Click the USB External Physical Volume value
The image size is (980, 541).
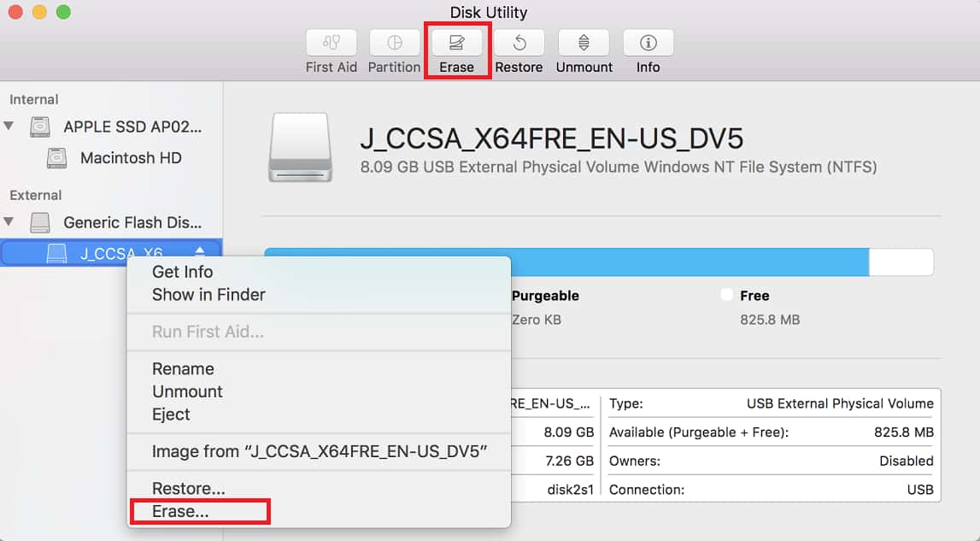click(x=840, y=404)
